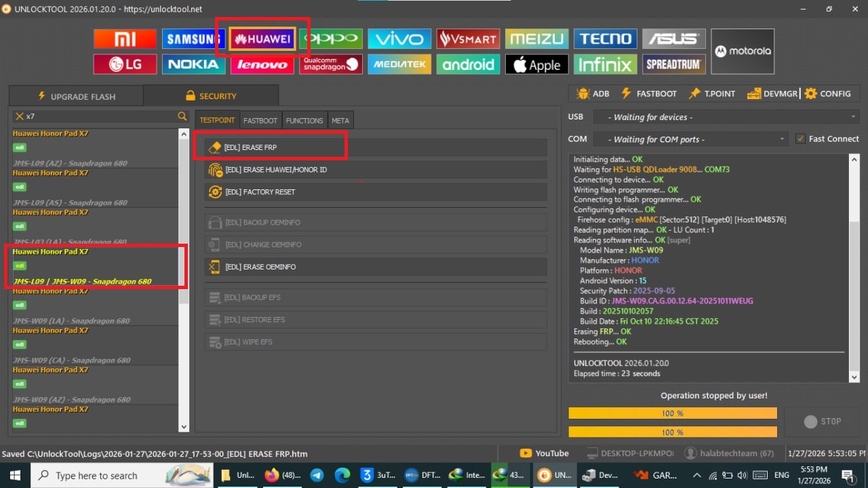The width and height of the screenshot is (868, 488).
Task: Choose the Samsung brand logo
Action: tap(193, 39)
